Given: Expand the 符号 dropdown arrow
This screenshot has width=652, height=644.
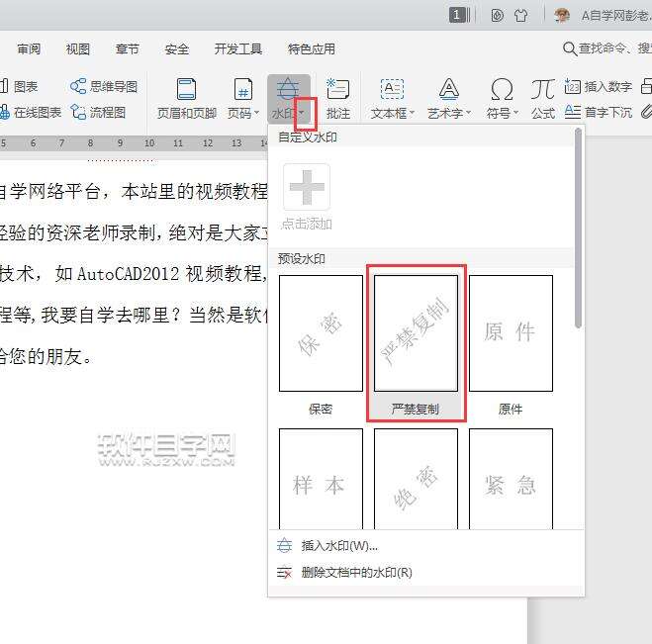Looking at the screenshot, I should (x=515, y=113).
